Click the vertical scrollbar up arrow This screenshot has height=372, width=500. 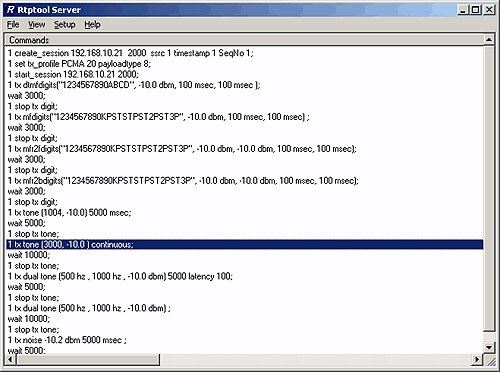click(489, 40)
